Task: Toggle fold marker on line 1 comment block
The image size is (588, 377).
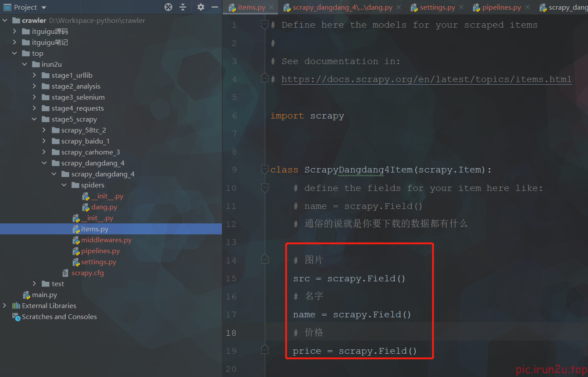Action: [x=264, y=25]
